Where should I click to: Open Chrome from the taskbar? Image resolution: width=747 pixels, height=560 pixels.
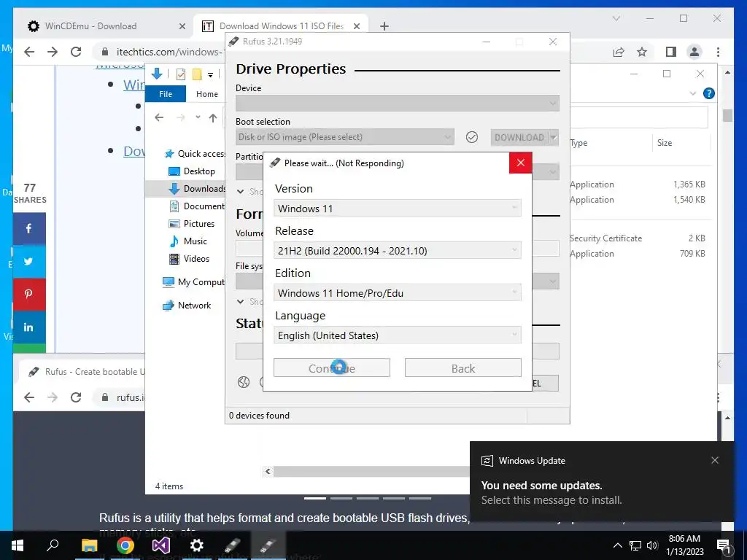[125, 545]
